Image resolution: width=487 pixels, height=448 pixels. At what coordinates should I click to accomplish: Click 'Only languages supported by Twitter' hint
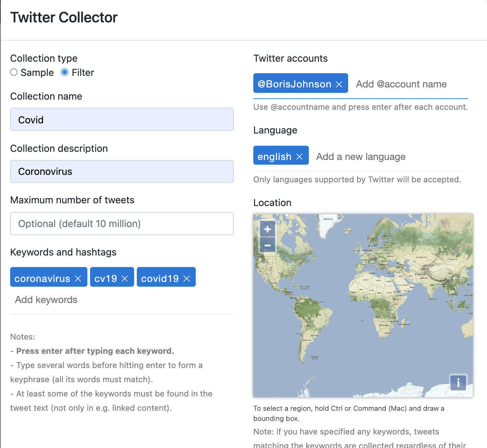tap(357, 180)
